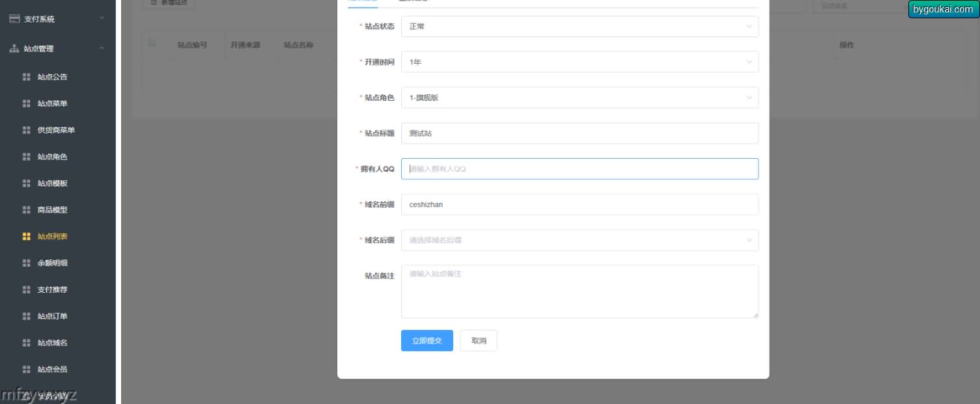
Task: Click the 取消 cancel button
Action: [479, 341]
